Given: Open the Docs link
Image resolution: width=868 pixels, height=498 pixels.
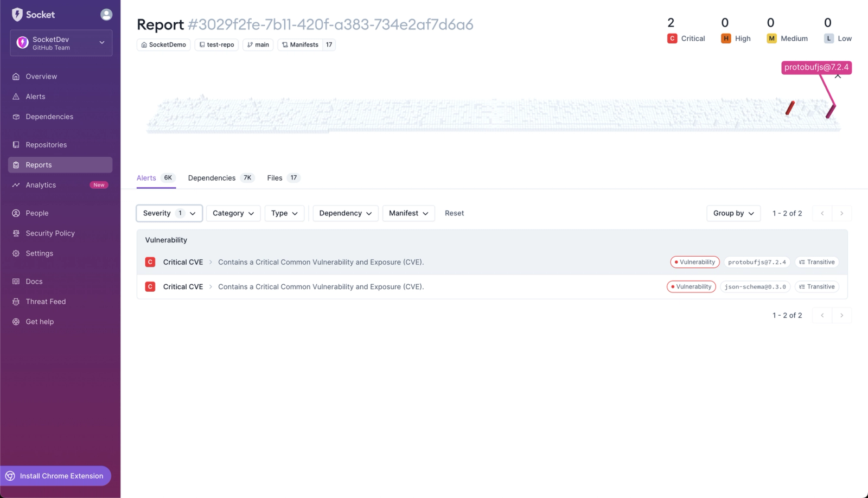Looking at the screenshot, I should [x=34, y=282].
